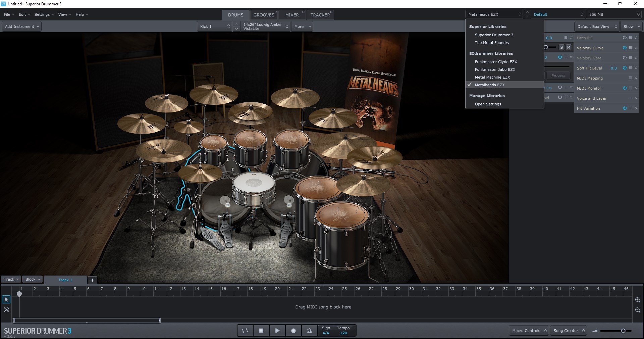Disable the Velocity Curve power toggle
The width and height of the screenshot is (644, 339).
625,48
